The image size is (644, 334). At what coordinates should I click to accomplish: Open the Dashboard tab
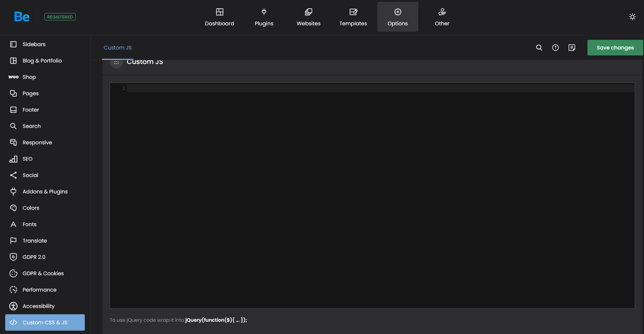(x=219, y=17)
